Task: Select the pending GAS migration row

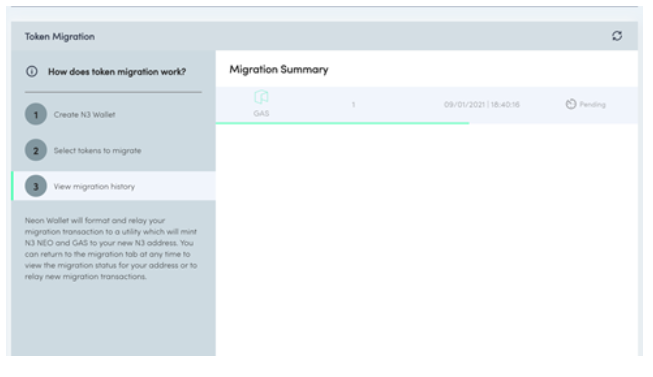Action: click(426, 105)
